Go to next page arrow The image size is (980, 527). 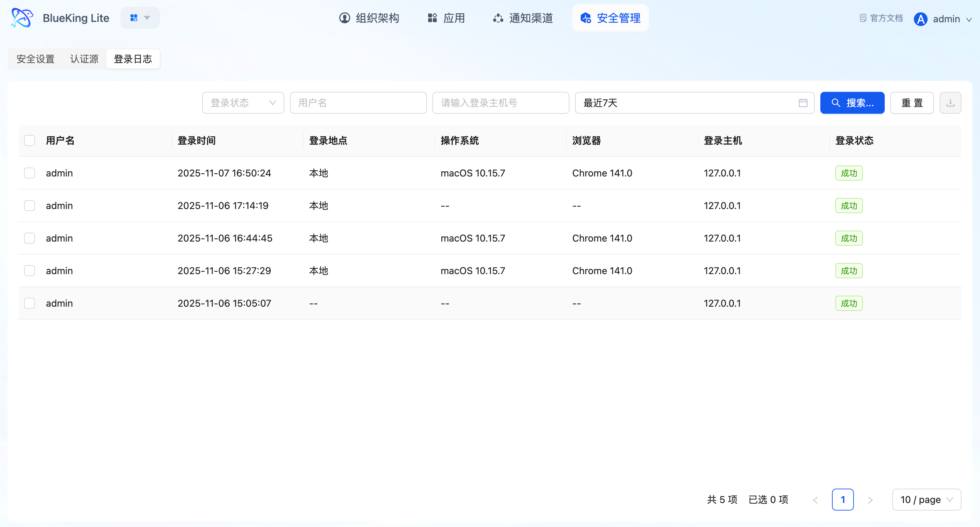click(870, 500)
